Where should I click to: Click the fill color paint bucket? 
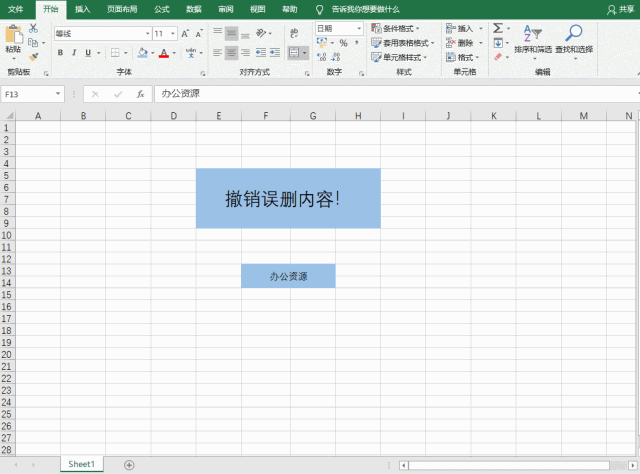[142, 53]
